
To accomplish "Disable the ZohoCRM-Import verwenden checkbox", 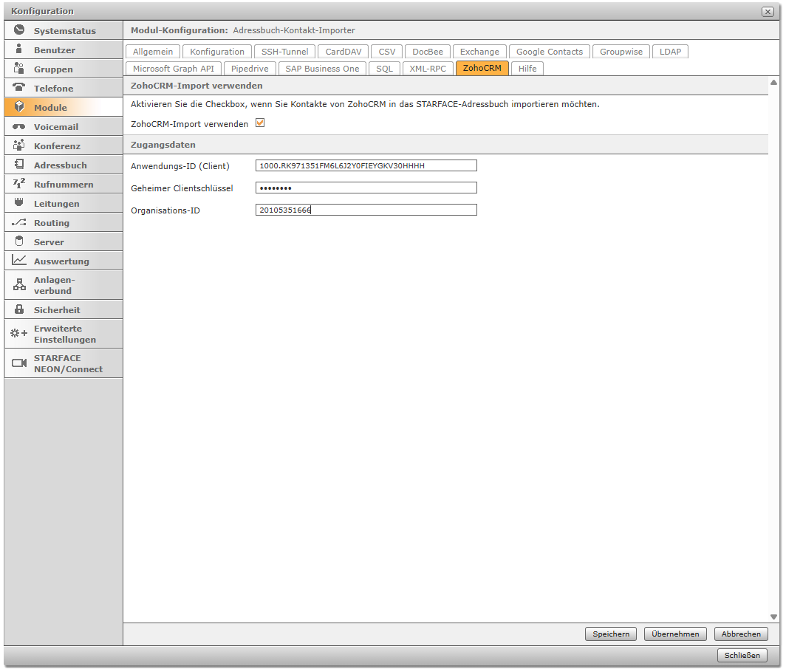I will coord(260,123).
